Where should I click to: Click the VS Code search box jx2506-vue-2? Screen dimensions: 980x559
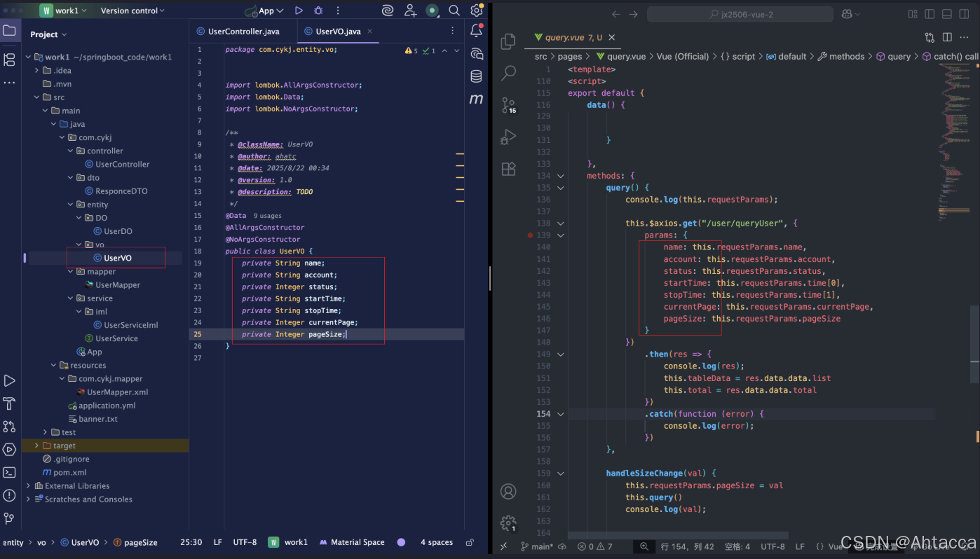coord(740,14)
